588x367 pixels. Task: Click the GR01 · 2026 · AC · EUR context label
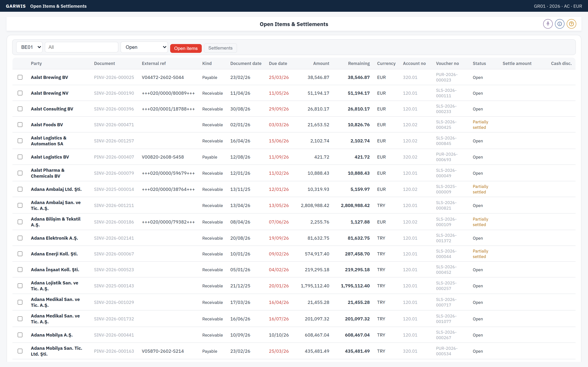tap(558, 6)
